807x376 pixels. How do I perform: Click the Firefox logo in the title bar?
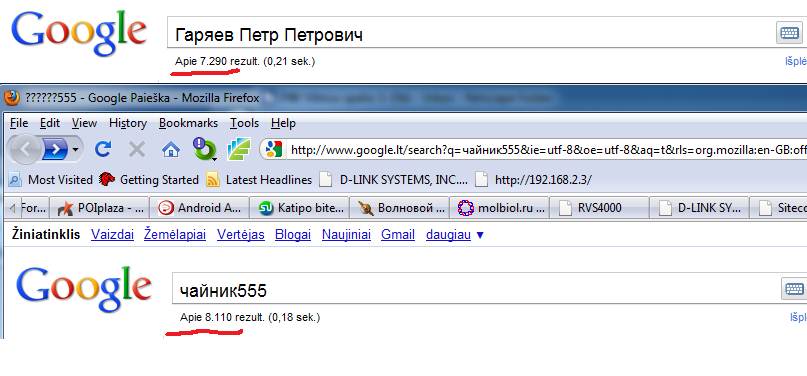[12, 97]
